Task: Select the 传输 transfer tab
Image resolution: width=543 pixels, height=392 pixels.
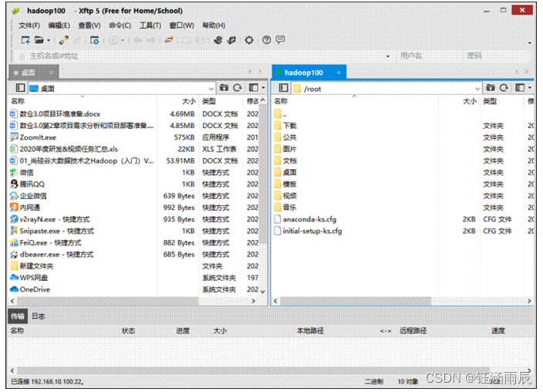Action: 17,316
